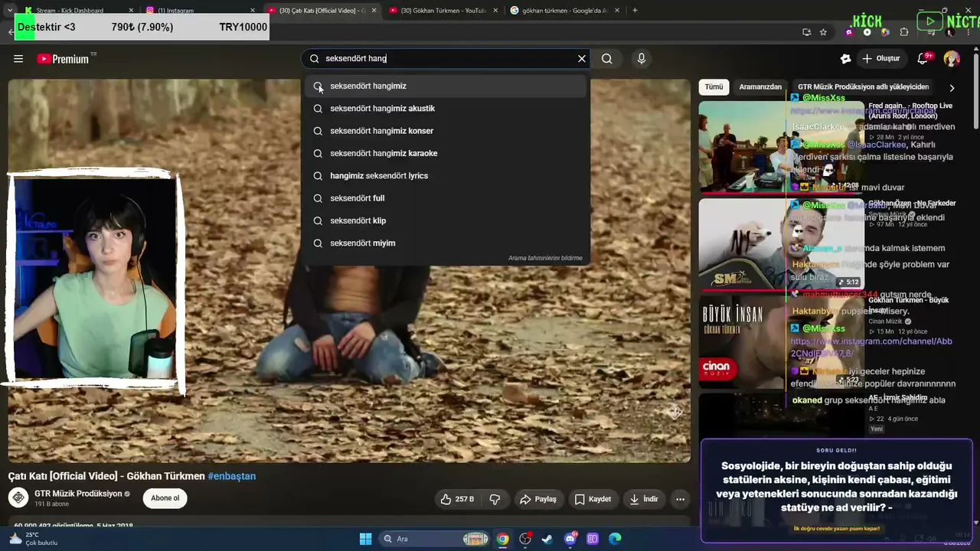Expand the browser tab search dropdown

(9, 11)
